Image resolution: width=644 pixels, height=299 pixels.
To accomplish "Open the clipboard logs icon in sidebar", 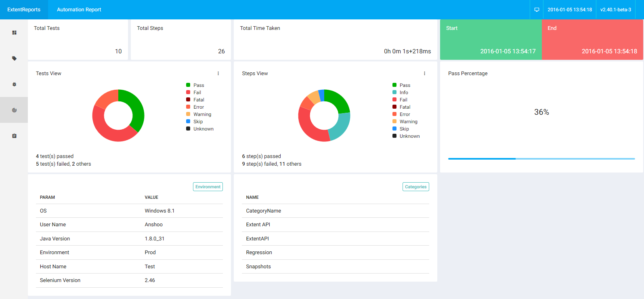I will click(x=14, y=136).
